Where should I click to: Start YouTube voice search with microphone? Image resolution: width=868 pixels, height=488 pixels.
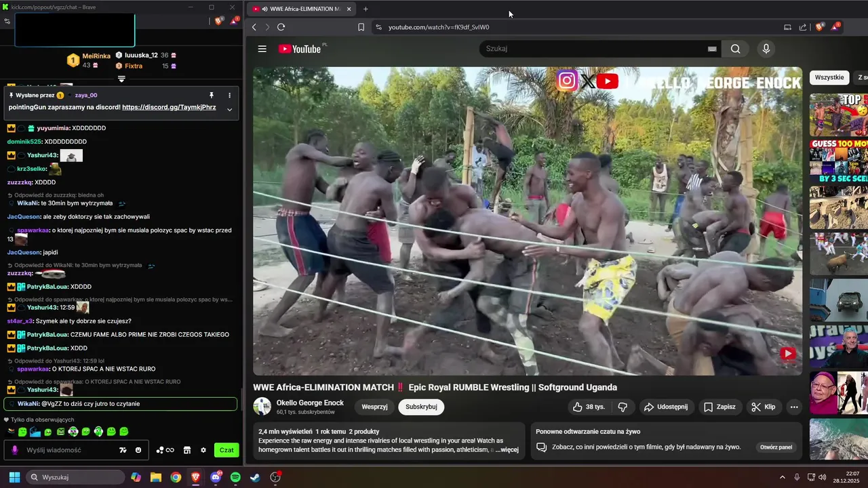(766, 49)
